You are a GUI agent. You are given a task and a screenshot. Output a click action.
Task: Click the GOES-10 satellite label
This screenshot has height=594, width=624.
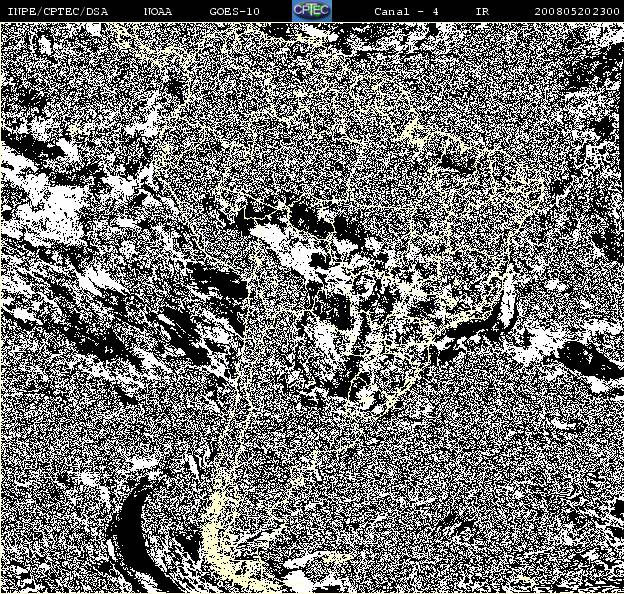(x=234, y=11)
